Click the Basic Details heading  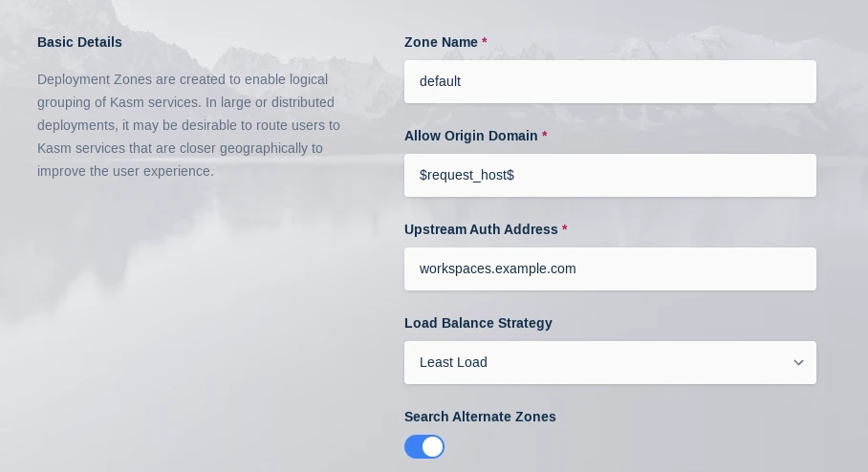pos(79,42)
